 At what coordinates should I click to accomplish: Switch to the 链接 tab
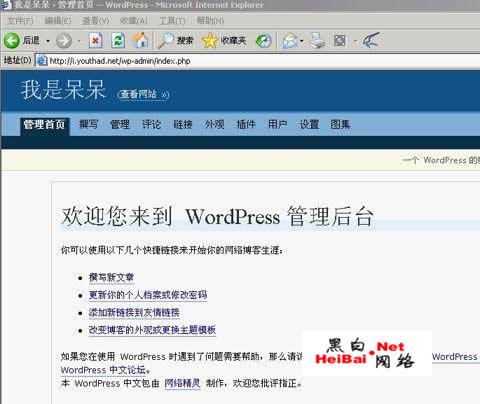[183, 125]
